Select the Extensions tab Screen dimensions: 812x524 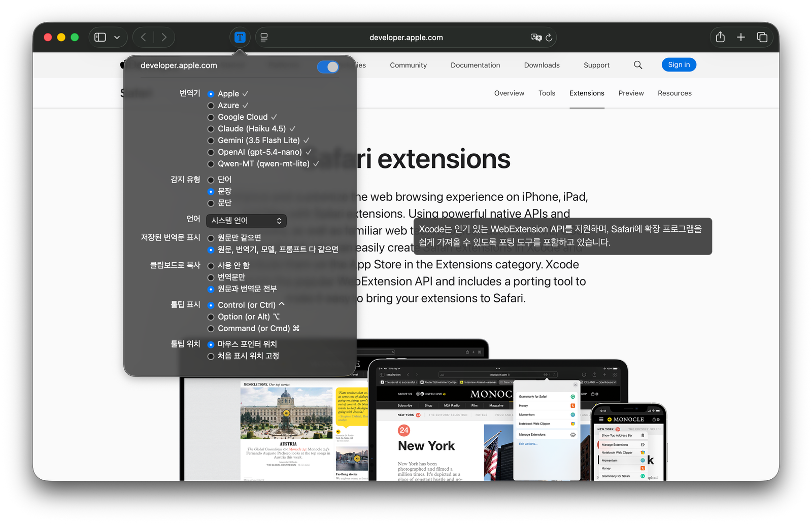point(587,93)
